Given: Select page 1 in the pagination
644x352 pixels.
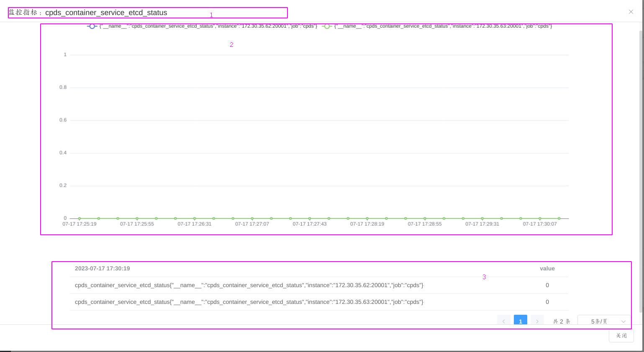Looking at the screenshot, I should tap(520, 321).
